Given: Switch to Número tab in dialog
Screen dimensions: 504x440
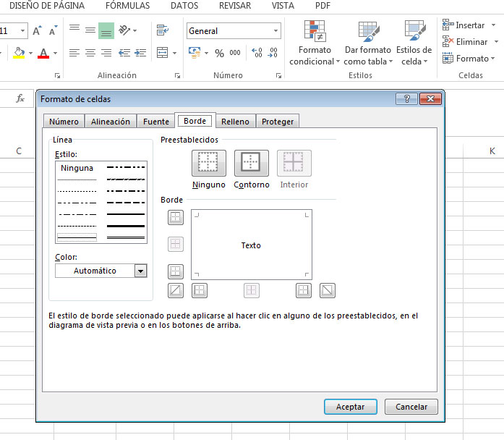Looking at the screenshot, I should point(64,122).
